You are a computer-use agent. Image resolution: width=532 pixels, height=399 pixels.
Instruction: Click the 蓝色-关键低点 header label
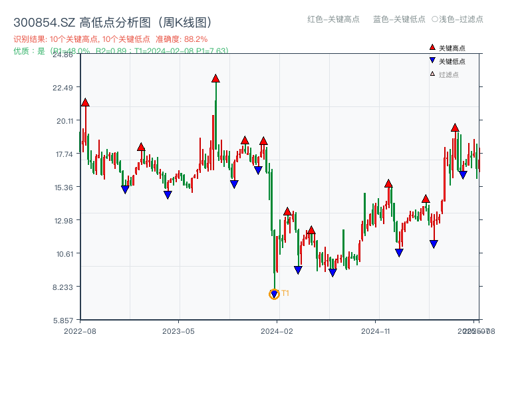(399, 19)
